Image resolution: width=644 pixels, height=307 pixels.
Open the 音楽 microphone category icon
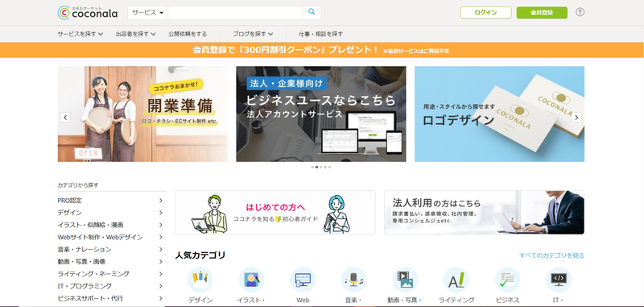pos(353,280)
